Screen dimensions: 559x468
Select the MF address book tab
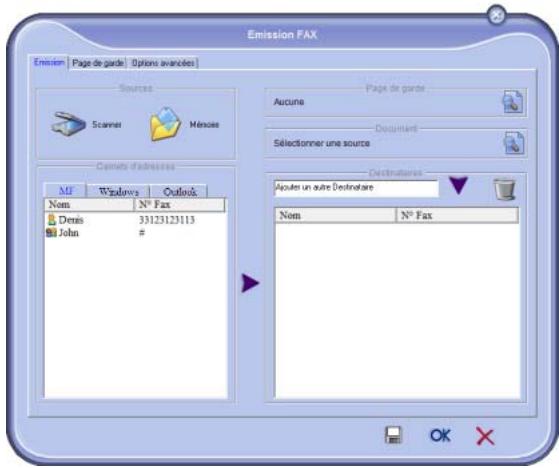point(66,191)
